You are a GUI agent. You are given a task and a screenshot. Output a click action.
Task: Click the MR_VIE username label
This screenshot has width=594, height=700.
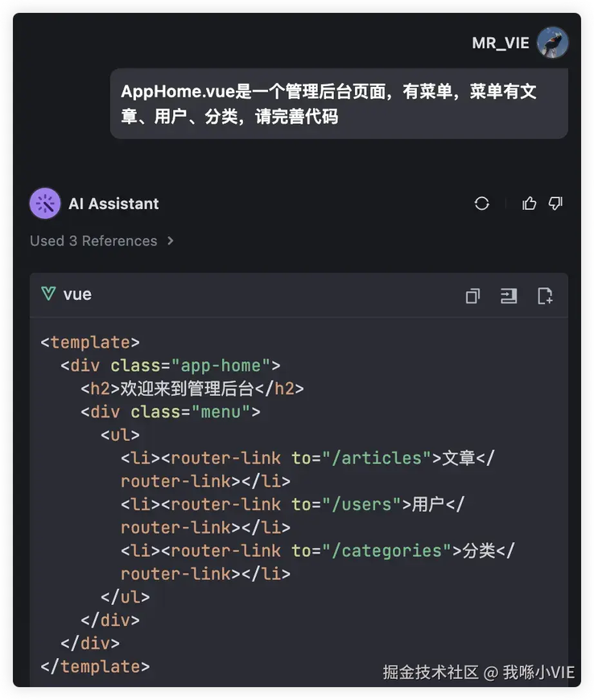tap(500, 43)
